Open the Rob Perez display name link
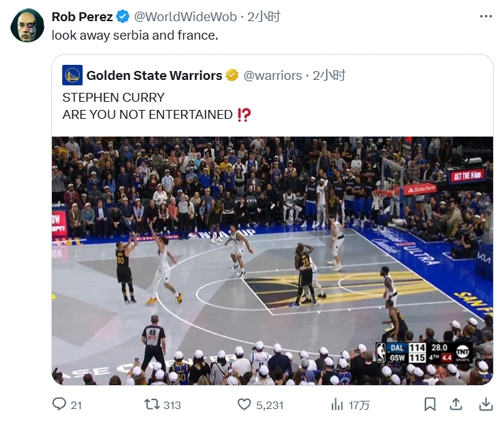 [82, 17]
